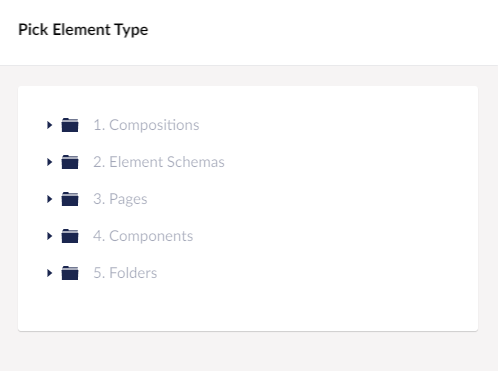Click the Pages folder icon
Screen dimensions: 498x371
click(x=70, y=199)
